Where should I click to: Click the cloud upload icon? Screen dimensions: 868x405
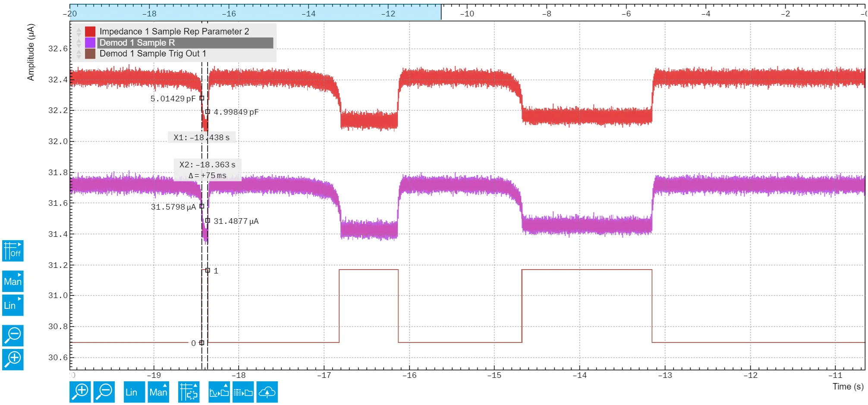pos(267,392)
